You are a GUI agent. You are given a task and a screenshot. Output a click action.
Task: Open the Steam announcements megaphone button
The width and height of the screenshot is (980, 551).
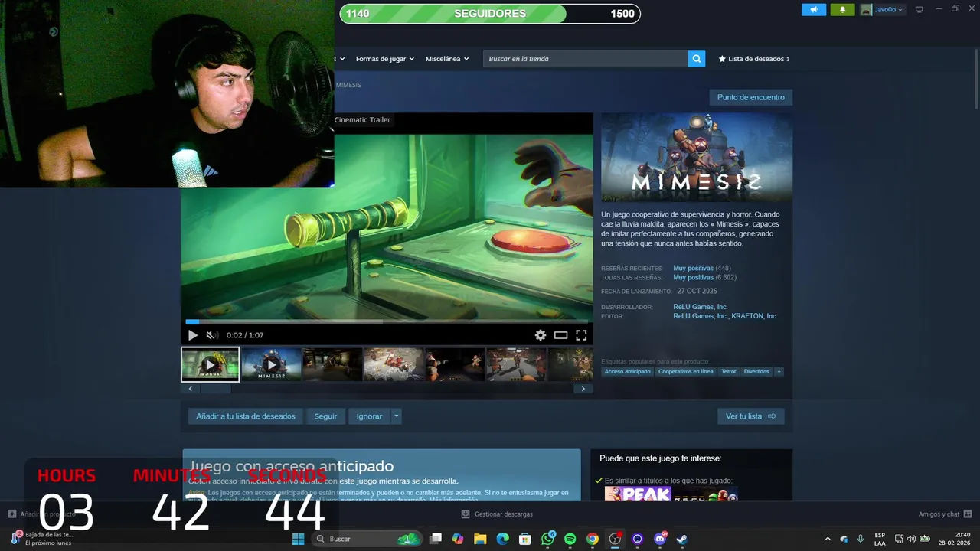[814, 9]
